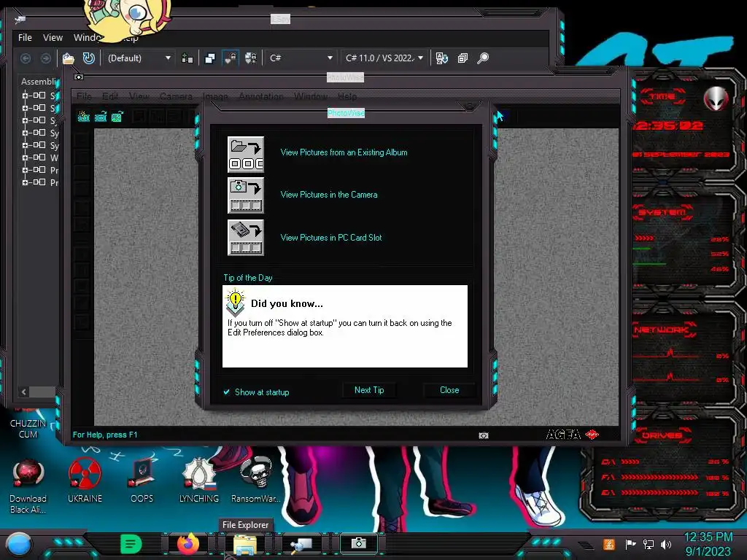Image resolution: width=747 pixels, height=560 pixels.
Task: Uncheck the Show at startup checkbox
Action: (227, 392)
